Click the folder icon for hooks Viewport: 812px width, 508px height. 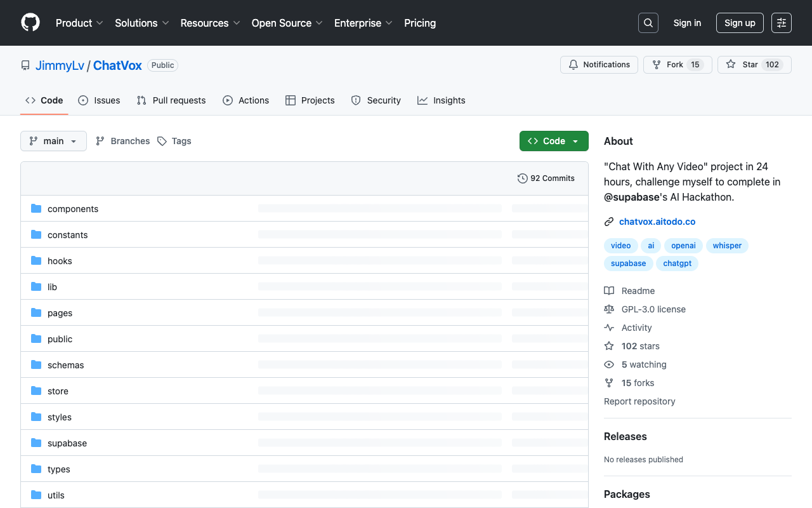point(36,261)
